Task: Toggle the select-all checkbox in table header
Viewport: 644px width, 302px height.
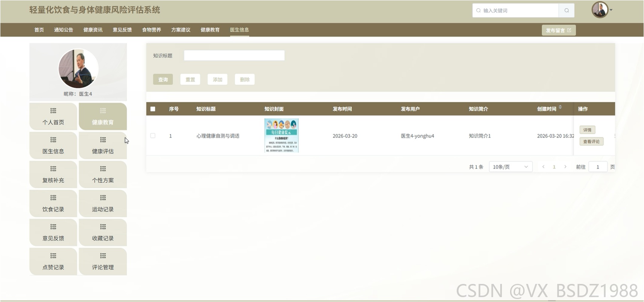Action: pyautogui.click(x=153, y=109)
